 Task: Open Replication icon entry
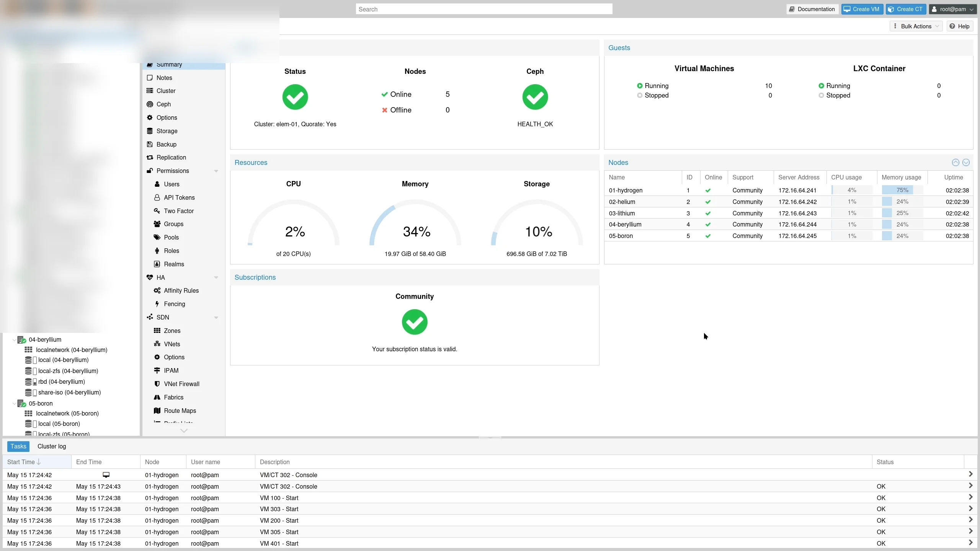(x=150, y=157)
